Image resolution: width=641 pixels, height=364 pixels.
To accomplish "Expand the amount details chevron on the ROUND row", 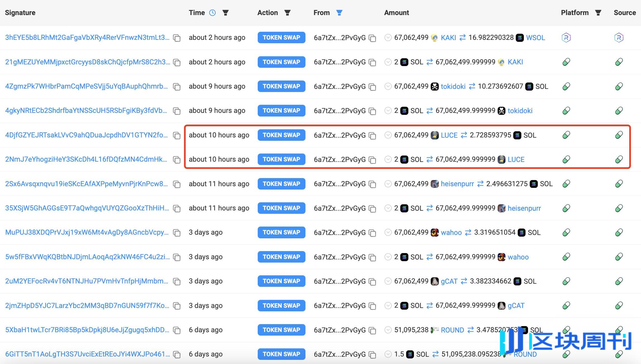I will [388, 330].
